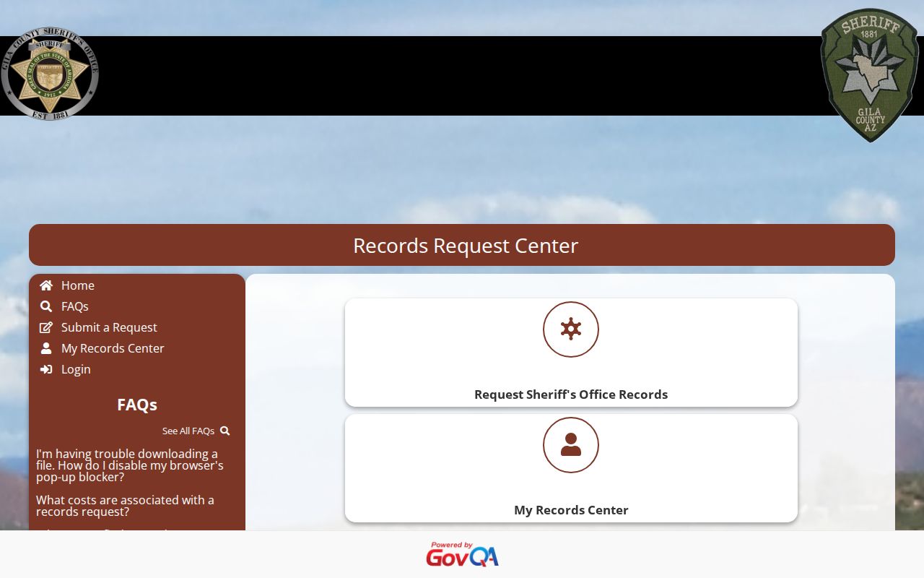Click the Home house icon

point(46,285)
